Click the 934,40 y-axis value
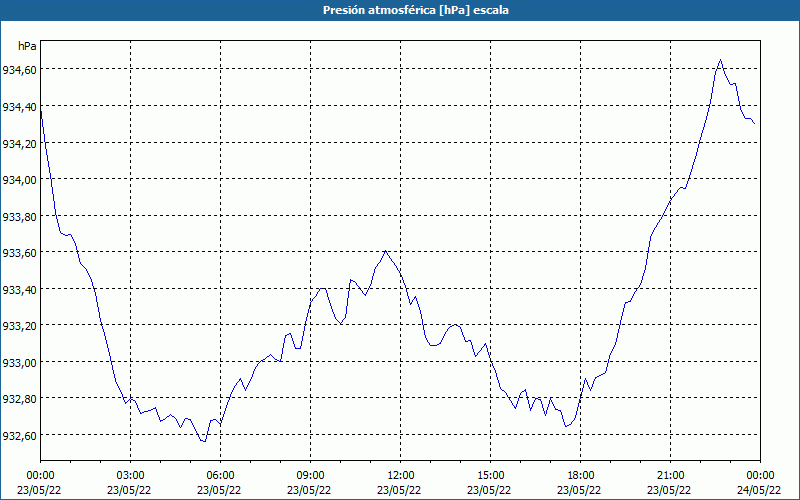 click(19, 107)
